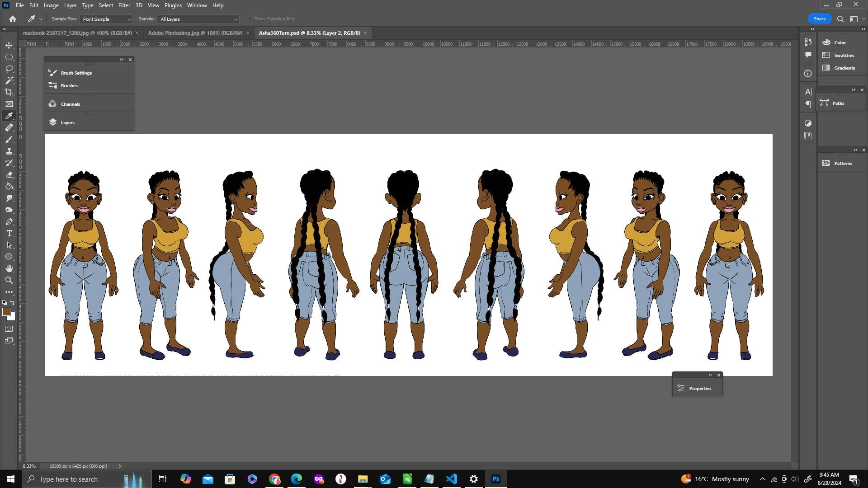Select the Spot Healing Brush tool
This screenshot has width=868, height=488.
(9, 127)
